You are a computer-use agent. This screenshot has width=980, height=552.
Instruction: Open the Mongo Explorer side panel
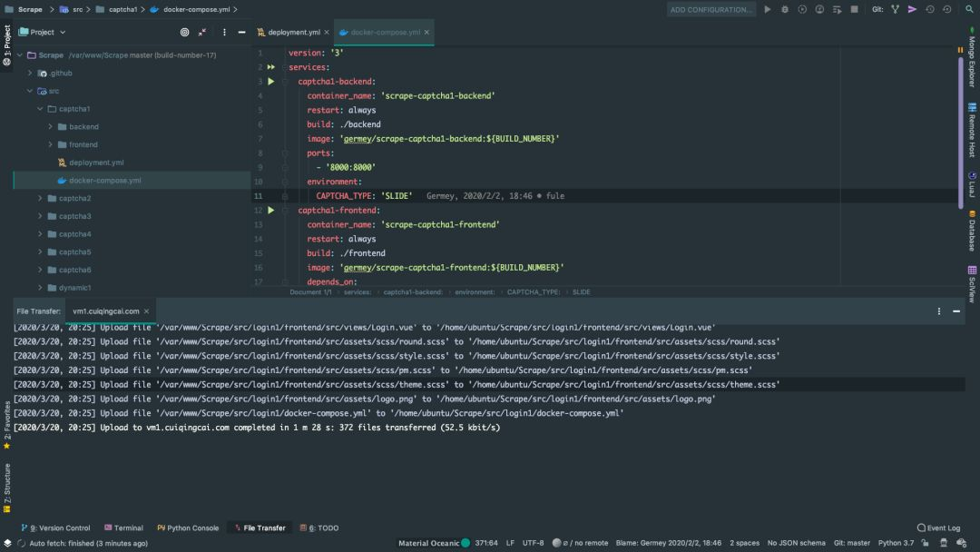pyautogui.click(x=972, y=57)
